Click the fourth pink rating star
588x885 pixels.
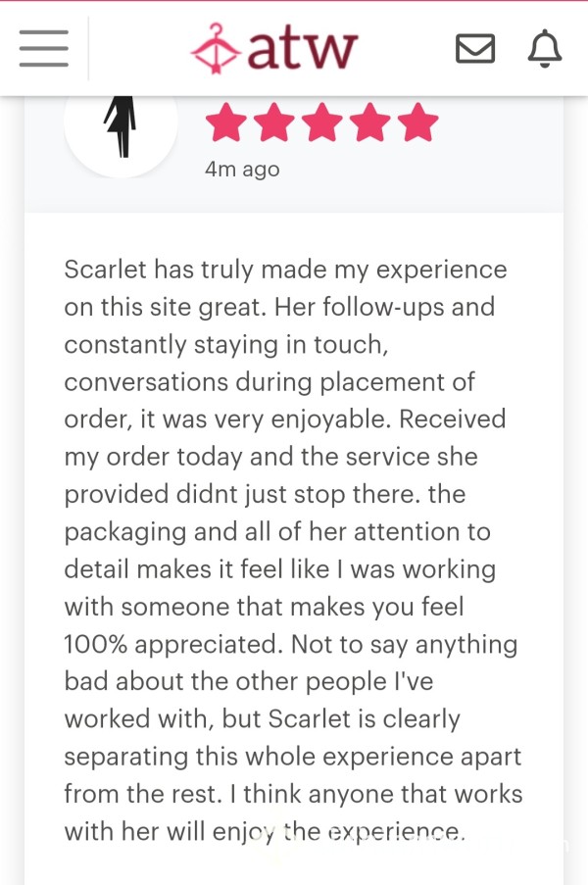click(369, 122)
